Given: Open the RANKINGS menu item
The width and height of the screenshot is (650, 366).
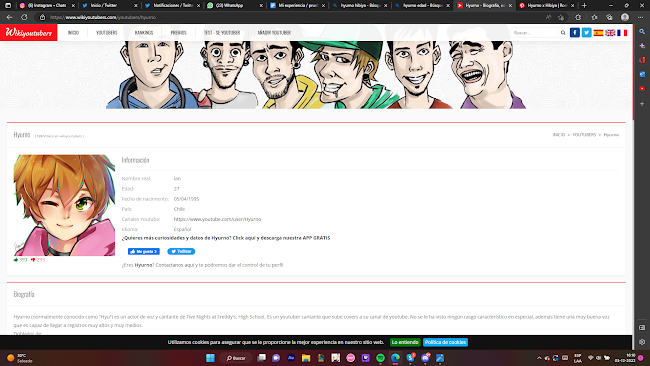Looking at the screenshot, I should [x=144, y=33].
